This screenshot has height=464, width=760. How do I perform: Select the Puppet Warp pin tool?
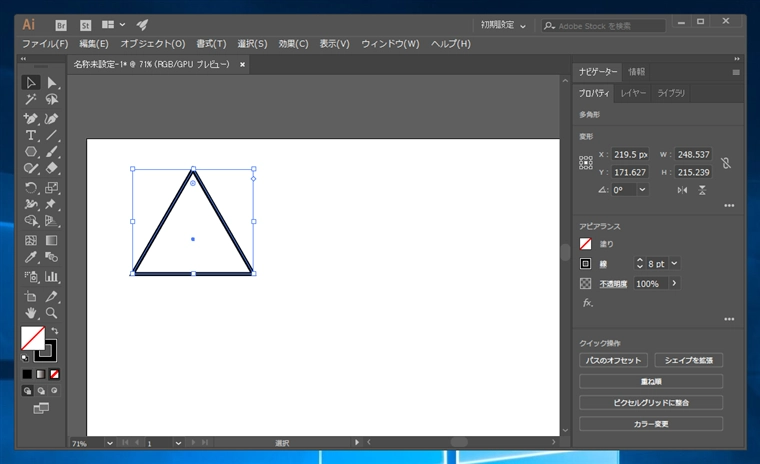click(51, 204)
